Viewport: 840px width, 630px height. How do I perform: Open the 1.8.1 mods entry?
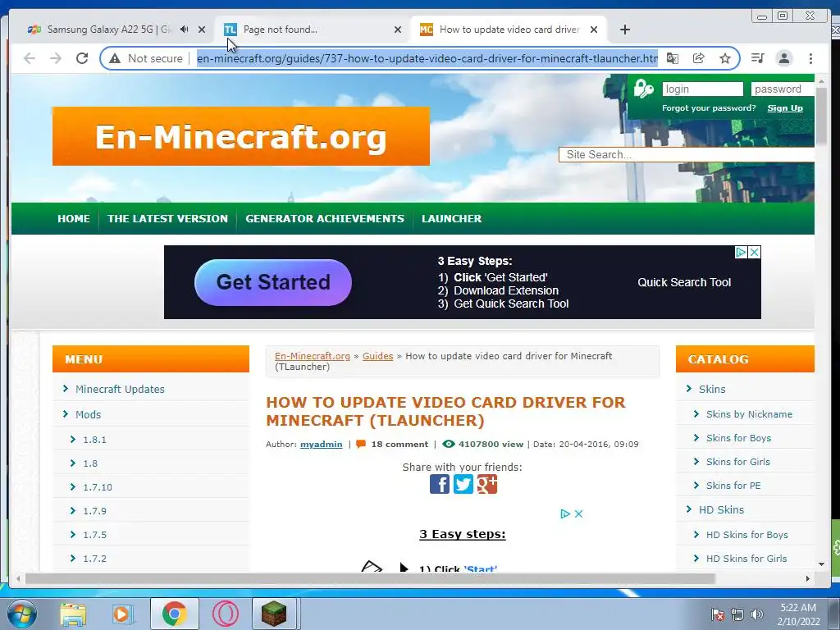point(95,440)
